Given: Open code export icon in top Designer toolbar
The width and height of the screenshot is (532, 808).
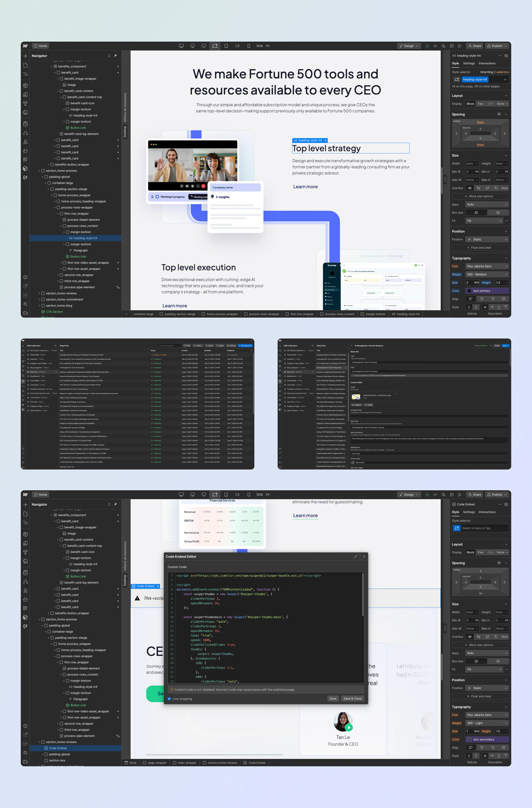Looking at the screenshot, I should pyautogui.click(x=435, y=46).
